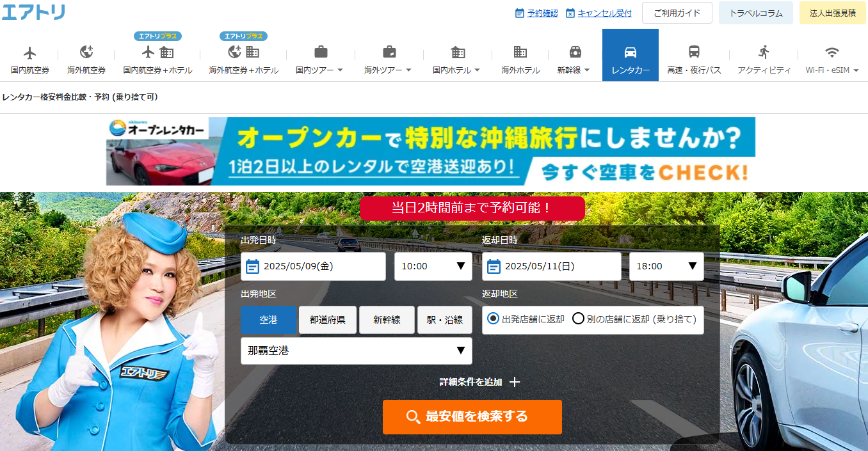Click the 出発日時 label

(259, 241)
